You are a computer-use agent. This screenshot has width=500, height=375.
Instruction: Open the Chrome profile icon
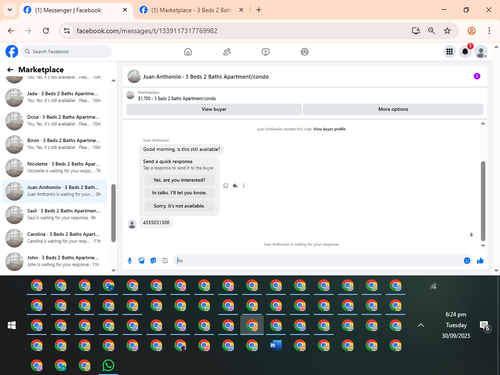click(x=471, y=31)
